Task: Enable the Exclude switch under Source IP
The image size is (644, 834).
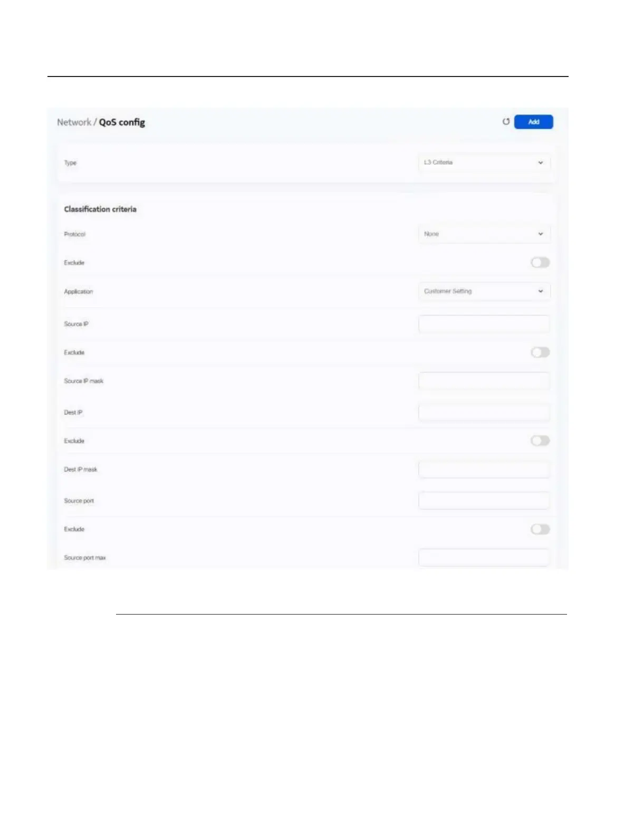Action: click(540, 352)
